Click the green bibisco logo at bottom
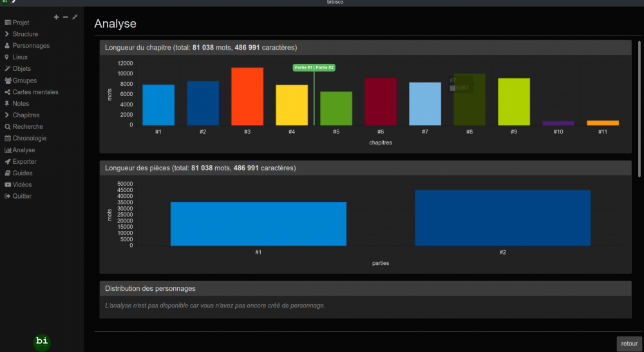The height and width of the screenshot is (352, 644). coord(42,341)
